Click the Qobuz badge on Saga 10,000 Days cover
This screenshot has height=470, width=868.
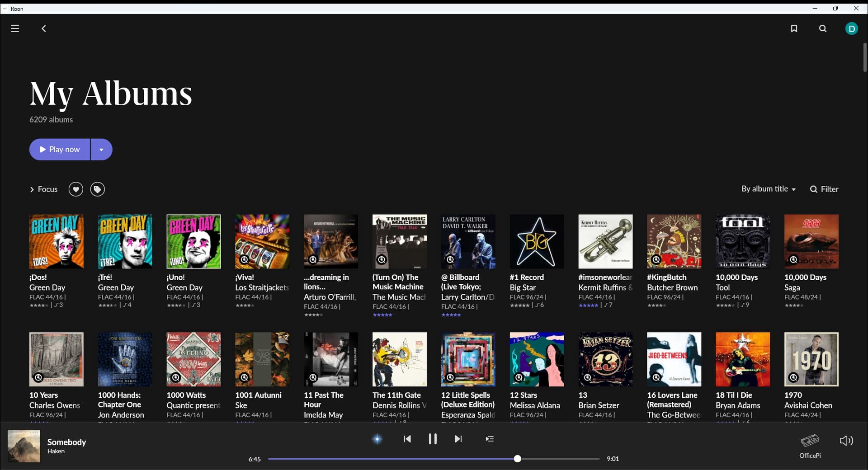(793, 259)
